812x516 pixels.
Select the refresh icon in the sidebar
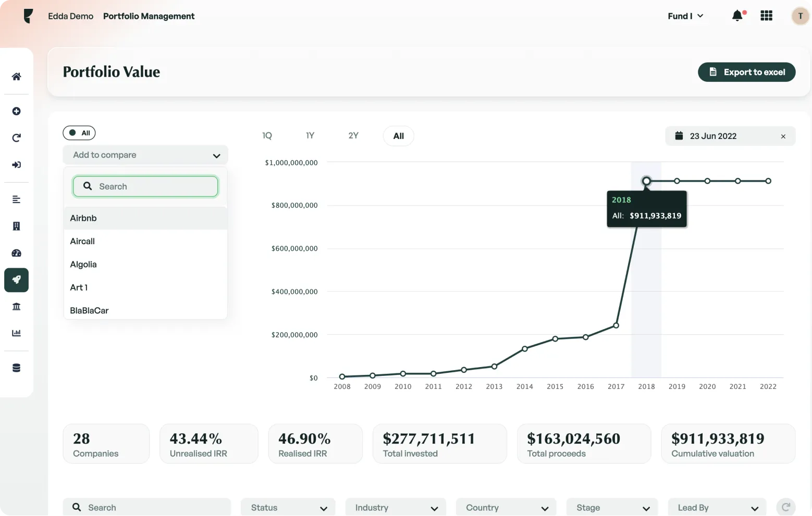[x=16, y=137]
